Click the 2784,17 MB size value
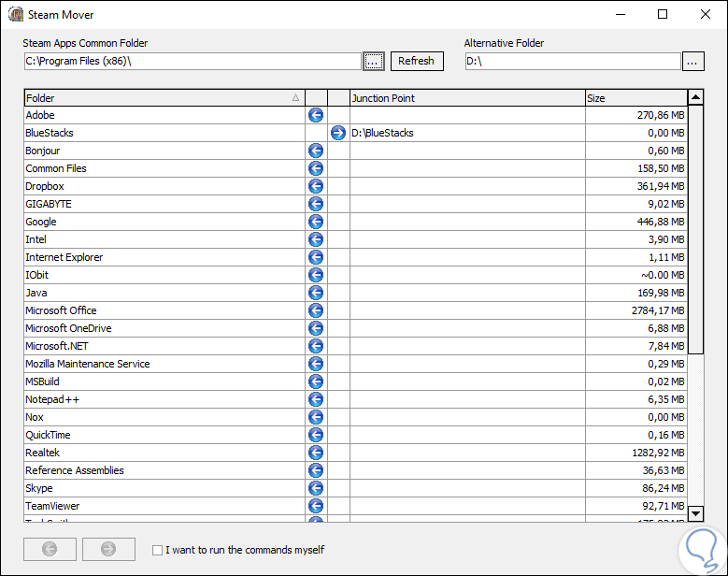The height and width of the screenshot is (576, 728). click(x=658, y=310)
